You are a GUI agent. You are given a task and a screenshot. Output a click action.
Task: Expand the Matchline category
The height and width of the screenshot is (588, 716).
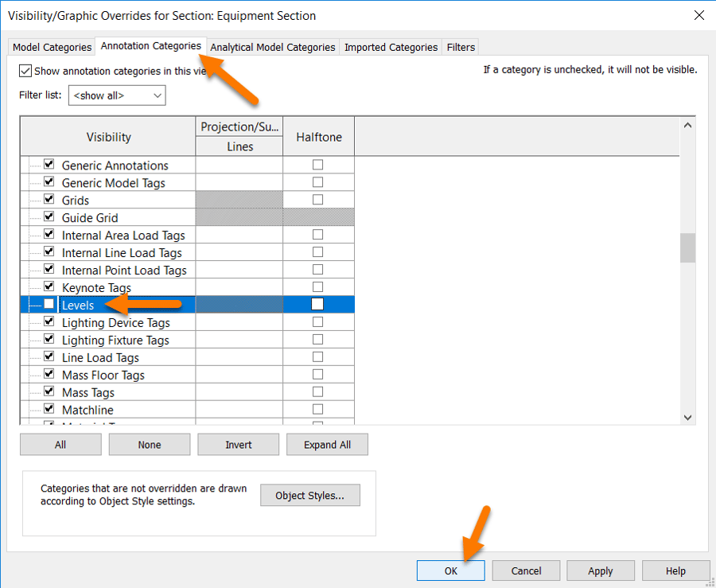[35, 409]
